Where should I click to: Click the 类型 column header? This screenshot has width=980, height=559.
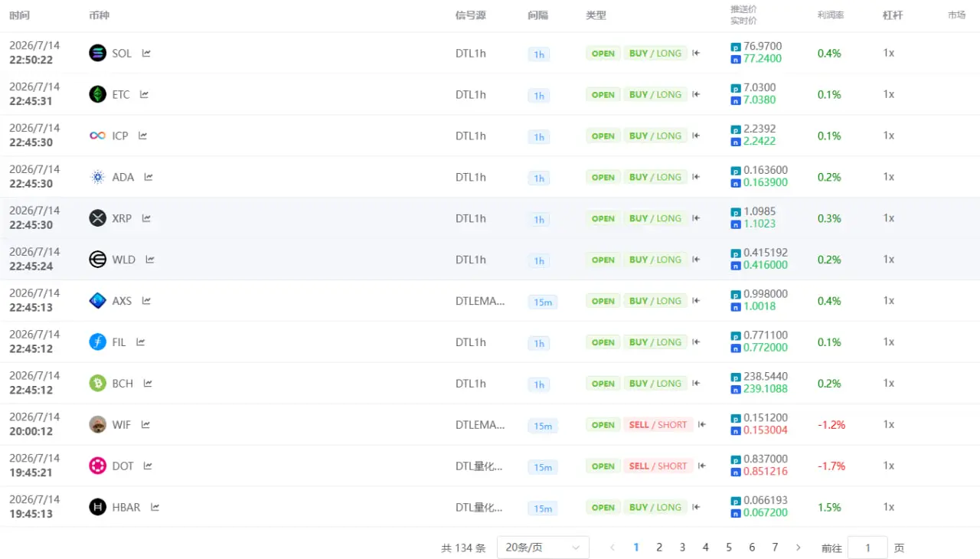596,15
